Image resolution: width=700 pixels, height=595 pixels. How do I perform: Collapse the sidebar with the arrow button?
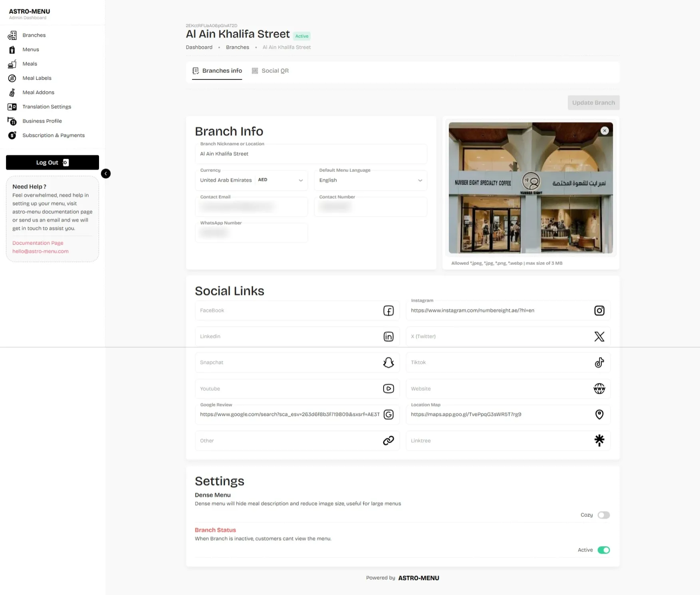[106, 174]
